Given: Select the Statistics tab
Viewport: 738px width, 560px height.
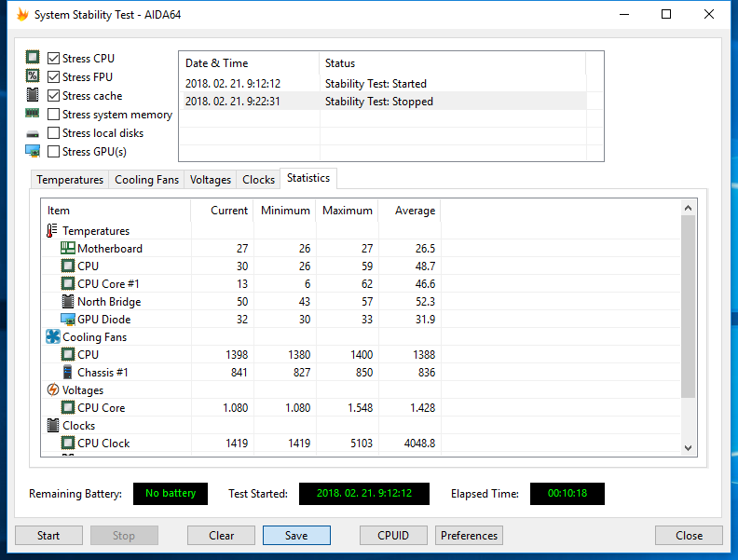Looking at the screenshot, I should (308, 178).
